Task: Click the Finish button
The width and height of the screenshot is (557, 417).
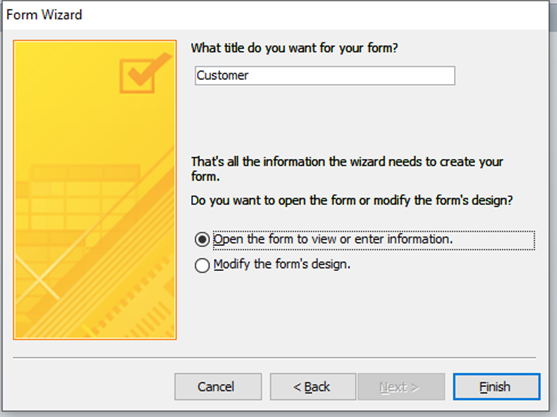Action: point(496,386)
